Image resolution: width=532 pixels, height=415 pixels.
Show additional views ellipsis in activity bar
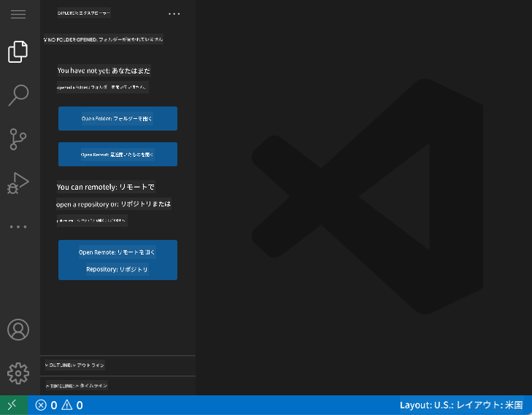(x=18, y=227)
